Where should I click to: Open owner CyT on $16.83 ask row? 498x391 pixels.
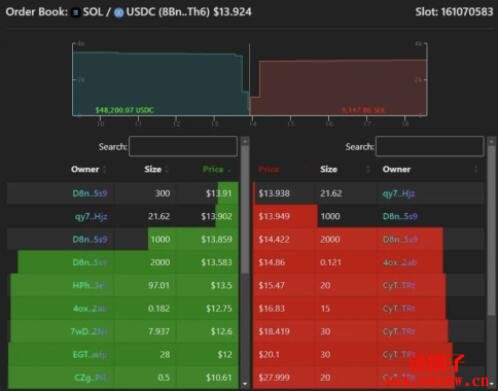[x=399, y=308]
